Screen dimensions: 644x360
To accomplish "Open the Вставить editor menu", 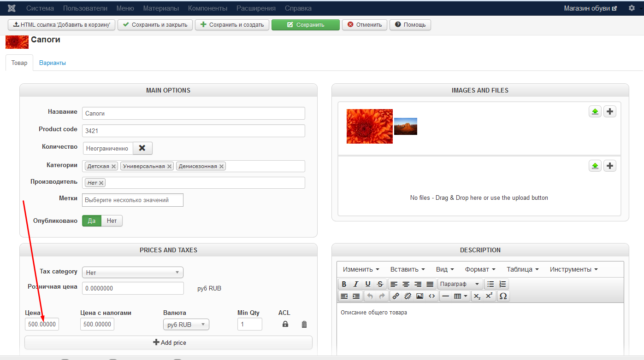I will coord(408,269).
